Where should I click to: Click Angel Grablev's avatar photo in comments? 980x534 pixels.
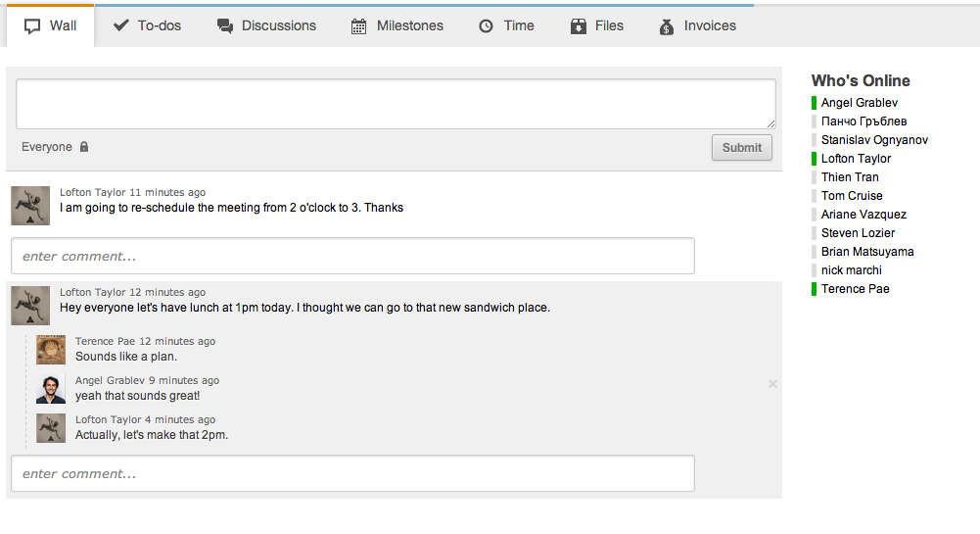(x=51, y=389)
